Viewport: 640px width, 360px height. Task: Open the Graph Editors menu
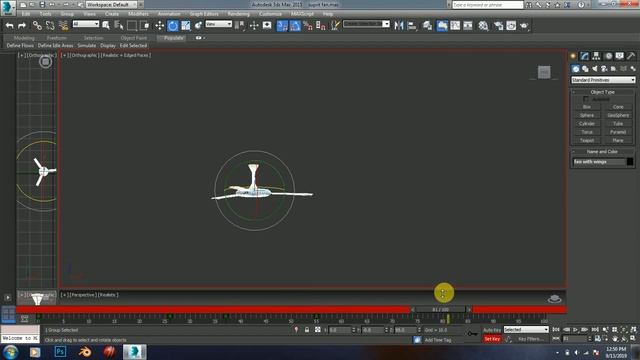(204, 13)
